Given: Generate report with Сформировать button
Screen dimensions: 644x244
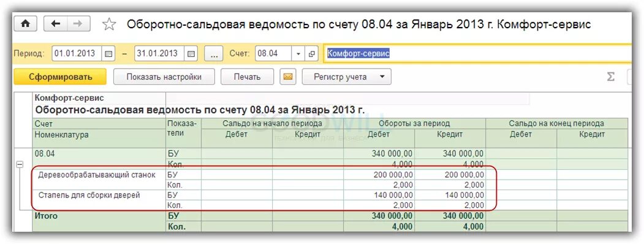Looking at the screenshot, I should (x=61, y=77).
